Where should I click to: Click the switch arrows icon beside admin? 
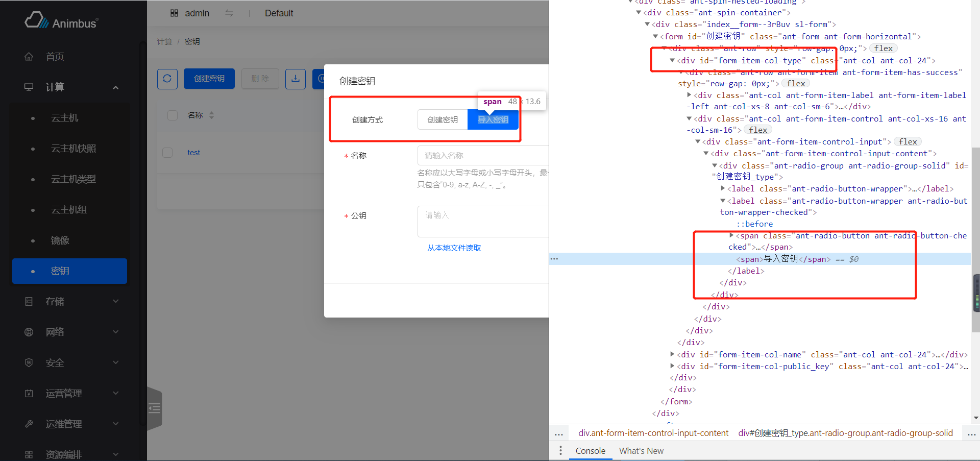(x=229, y=13)
